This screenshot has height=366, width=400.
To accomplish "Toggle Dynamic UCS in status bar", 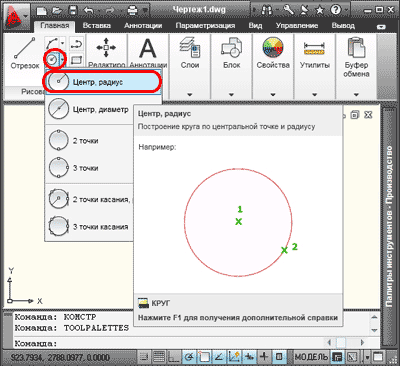I will pos(234,357).
